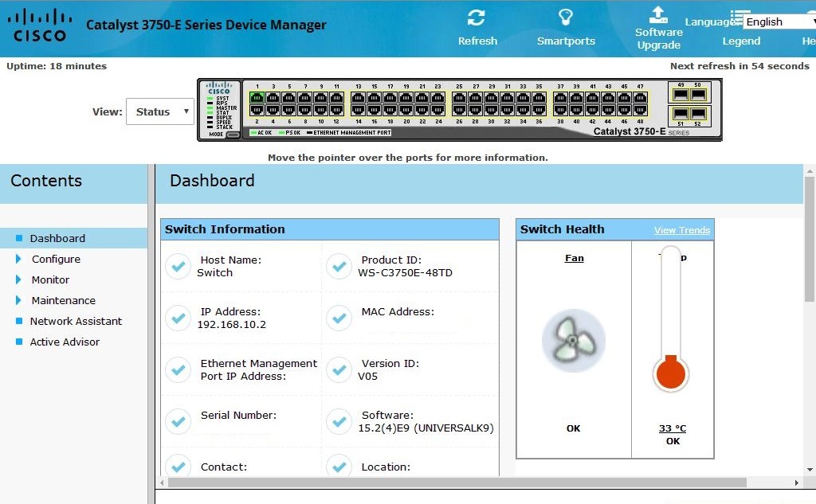
Task: Click the Version ID check icon
Action: tap(339, 369)
